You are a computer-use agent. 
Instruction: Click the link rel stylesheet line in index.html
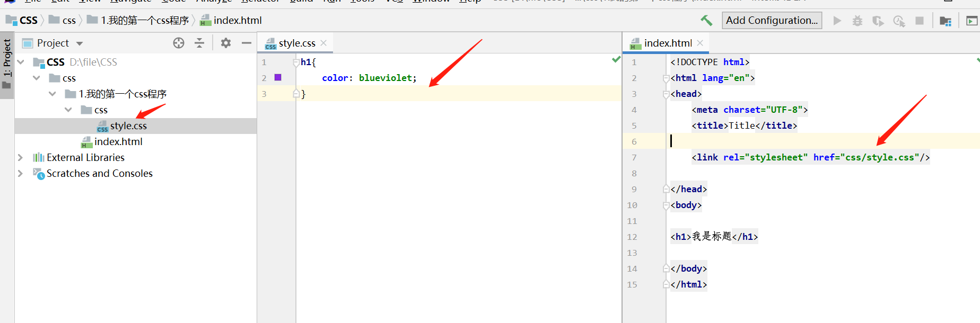point(810,157)
